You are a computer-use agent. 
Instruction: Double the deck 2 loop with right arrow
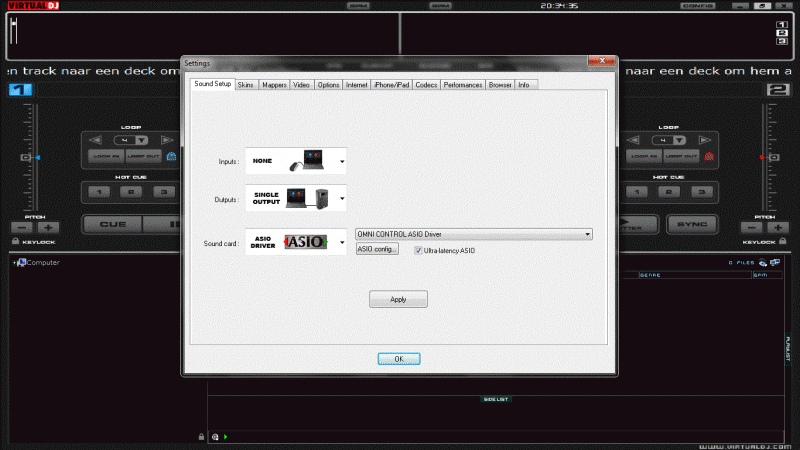(705, 140)
